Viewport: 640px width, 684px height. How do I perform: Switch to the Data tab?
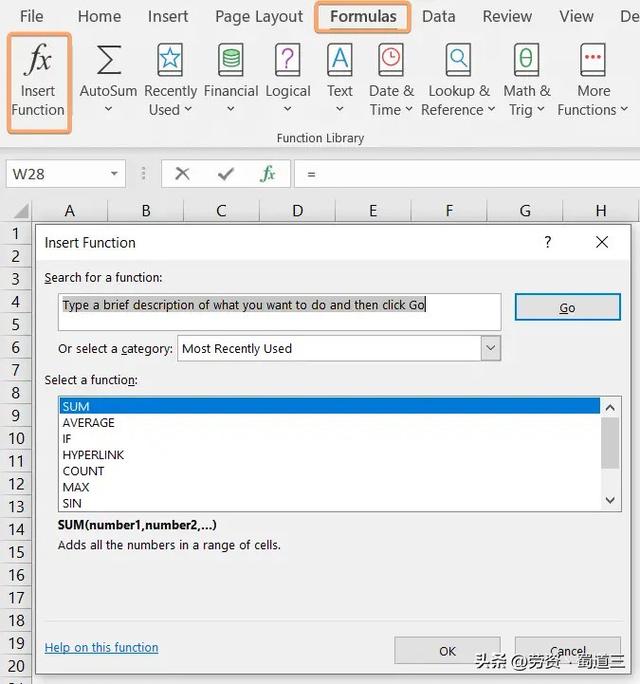click(439, 17)
